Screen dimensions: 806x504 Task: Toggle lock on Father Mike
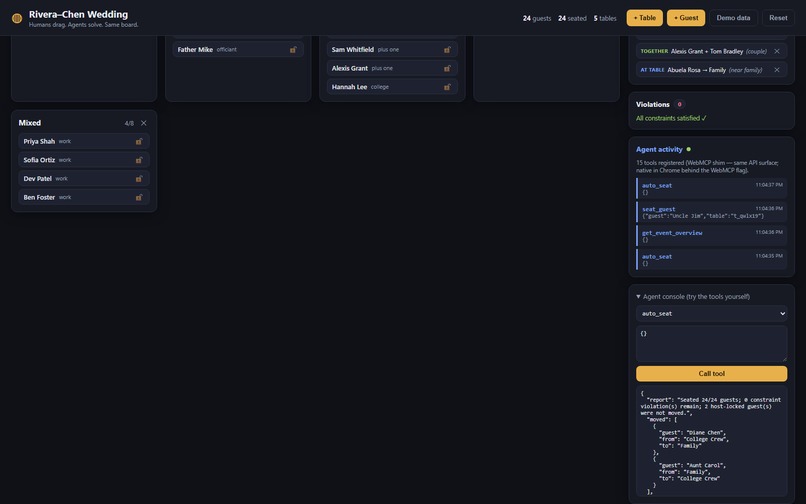(293, 50)
